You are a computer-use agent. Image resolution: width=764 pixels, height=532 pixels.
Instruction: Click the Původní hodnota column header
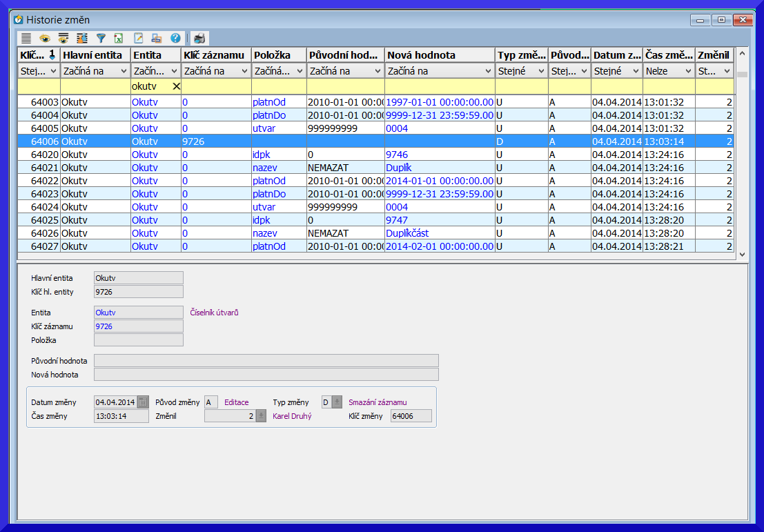[x=344, y=55]
